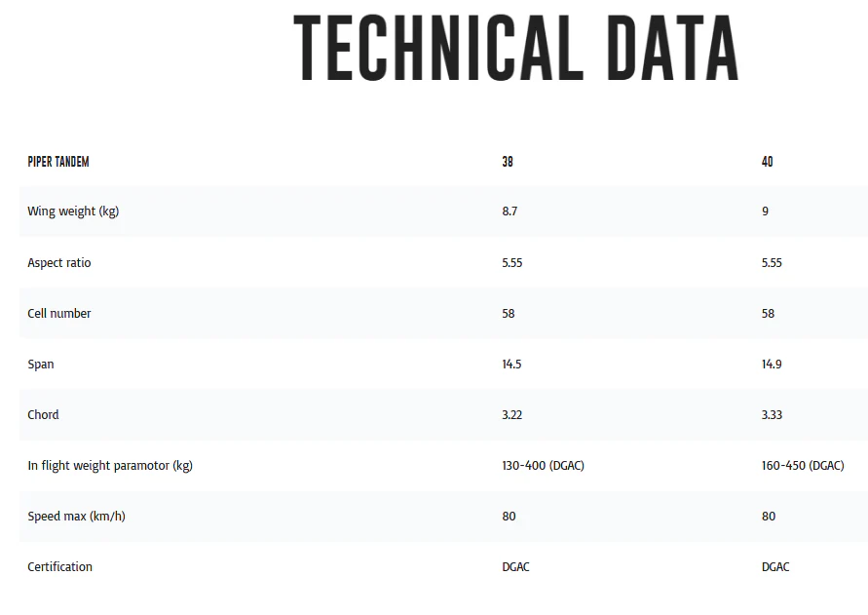Screen dimensions: 868x615
Task: Click the size 40 column header
Action: pyautogui.click(x=768, y=162)
